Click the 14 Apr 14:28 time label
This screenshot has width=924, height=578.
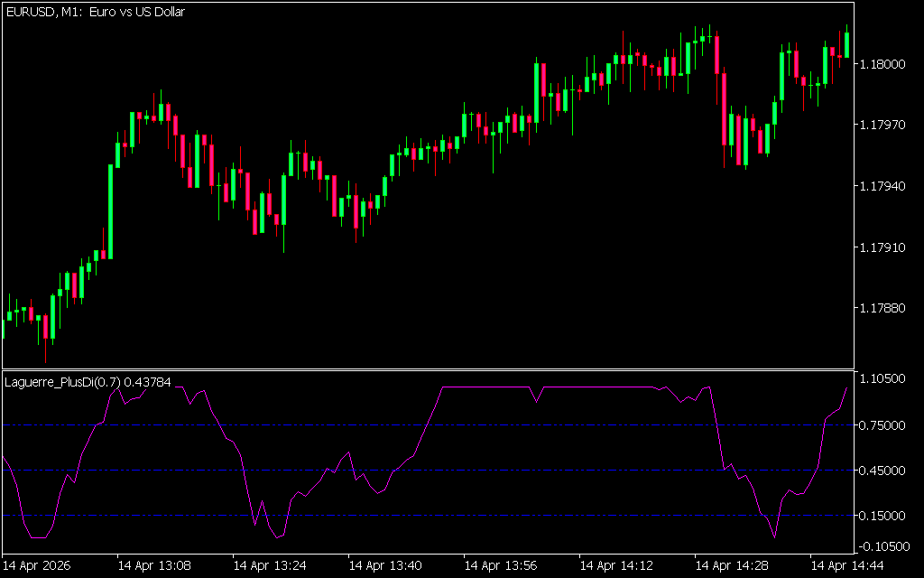pyautogui.click(x=732, y=566)
